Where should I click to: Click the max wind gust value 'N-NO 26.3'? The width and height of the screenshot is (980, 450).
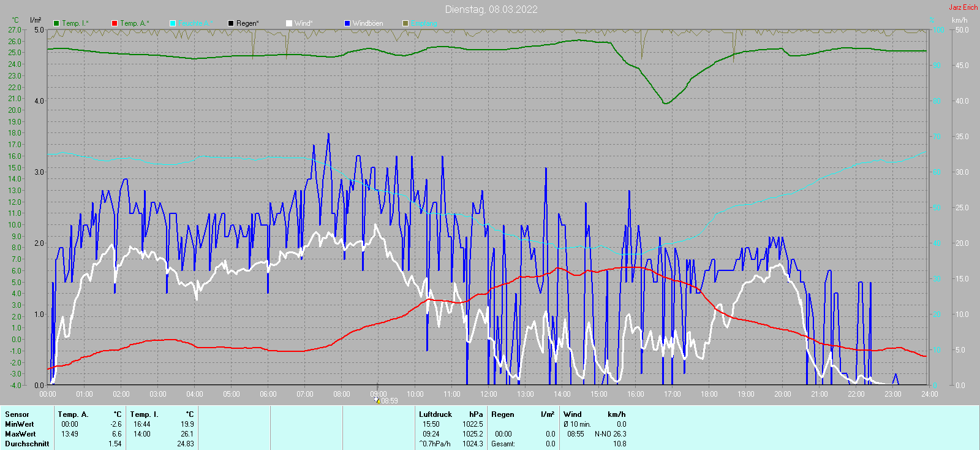[611, 434]
